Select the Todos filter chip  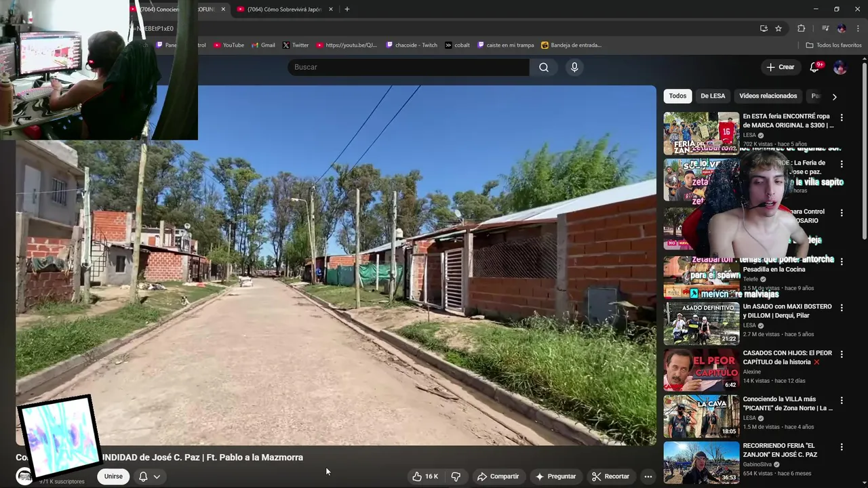[677, 96]
